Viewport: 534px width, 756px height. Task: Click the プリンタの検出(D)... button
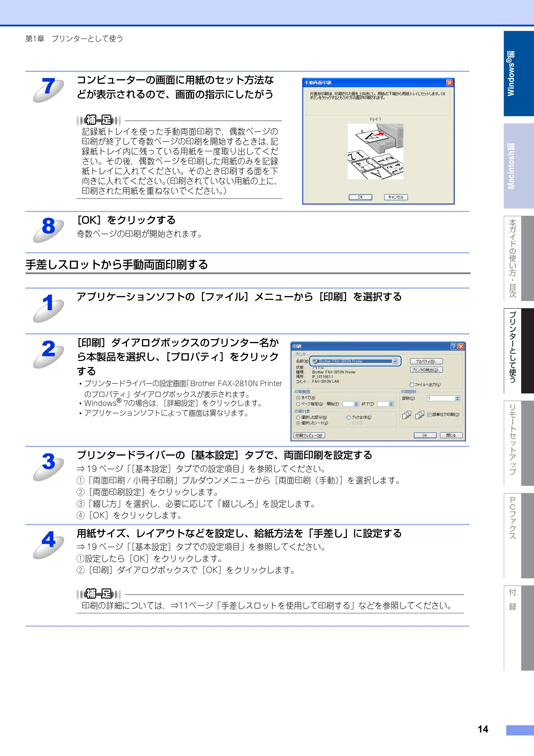[x=426, y=370]
